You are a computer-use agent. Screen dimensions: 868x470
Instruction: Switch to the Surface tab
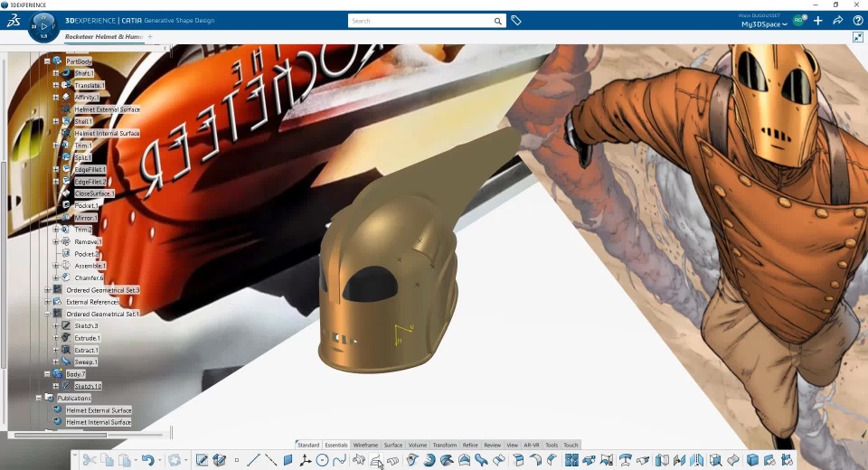(x=393, y=445)
